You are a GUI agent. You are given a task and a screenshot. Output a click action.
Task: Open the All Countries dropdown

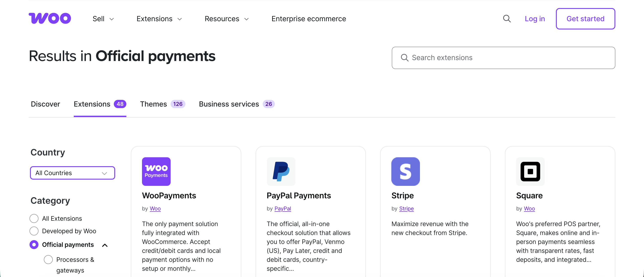coord(72,173)
